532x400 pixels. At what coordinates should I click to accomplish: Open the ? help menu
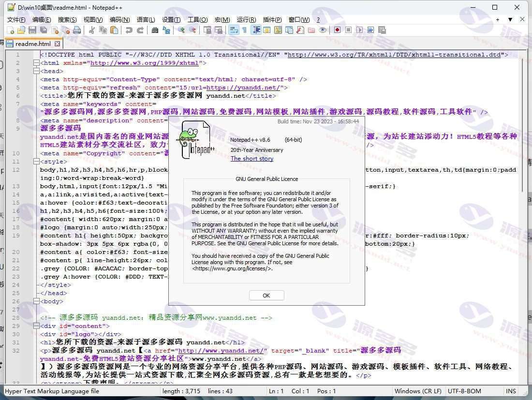tap(318, 20)
